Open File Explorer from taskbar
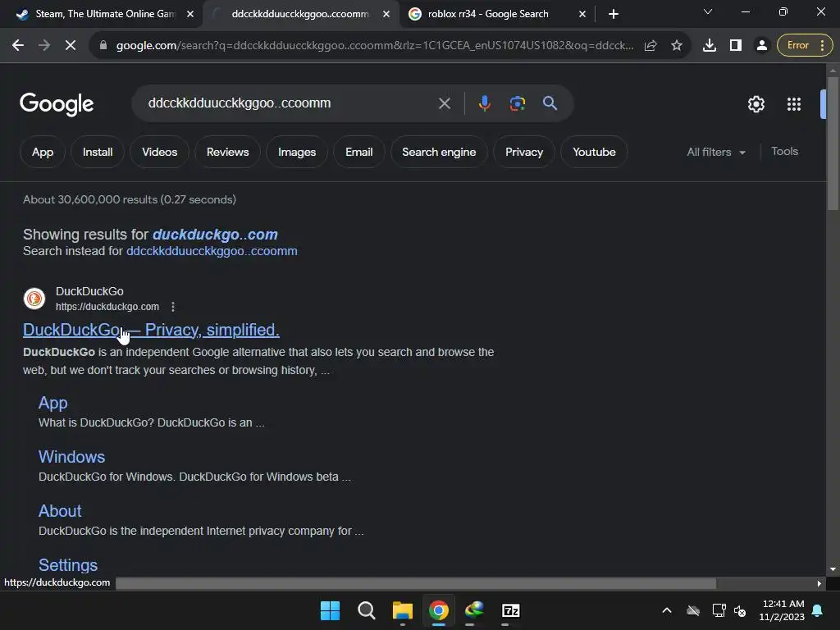This screenshot has width=840, height=630. click(402, 610)
